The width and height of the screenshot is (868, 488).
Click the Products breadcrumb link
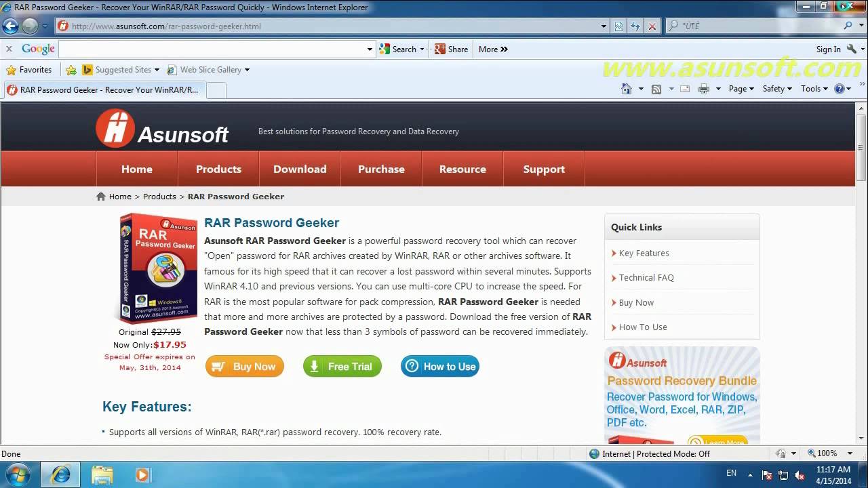click(x=159, y=197)
